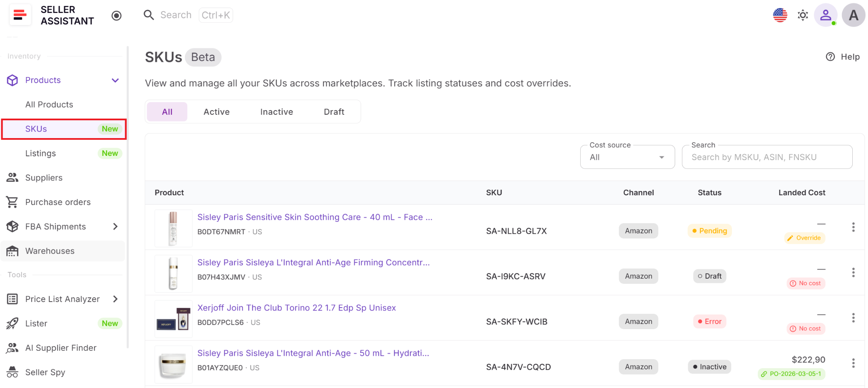This screenshot has height=388, width=868.
Task: Click the Lister rocket icon
Action: [12, 324]
